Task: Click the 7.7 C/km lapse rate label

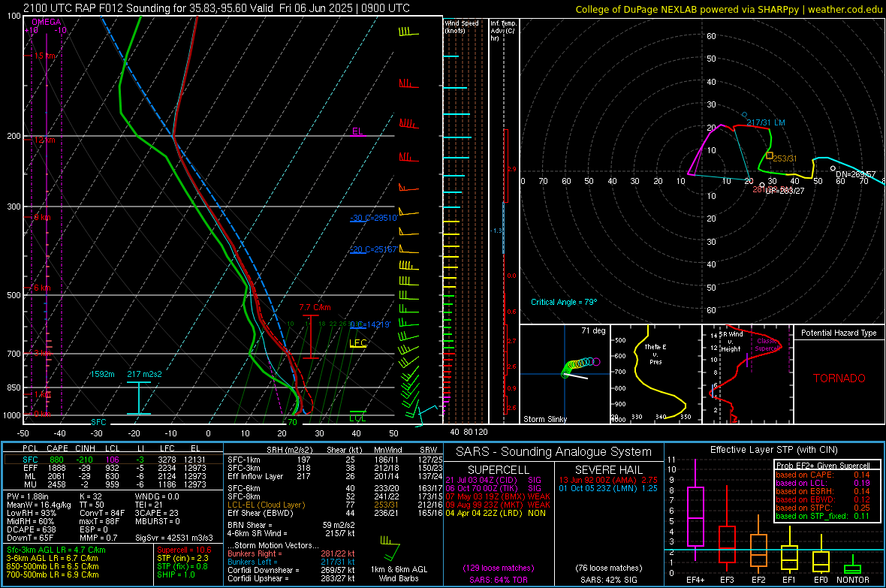Action: pyautogui.click(x=315, y=308)
